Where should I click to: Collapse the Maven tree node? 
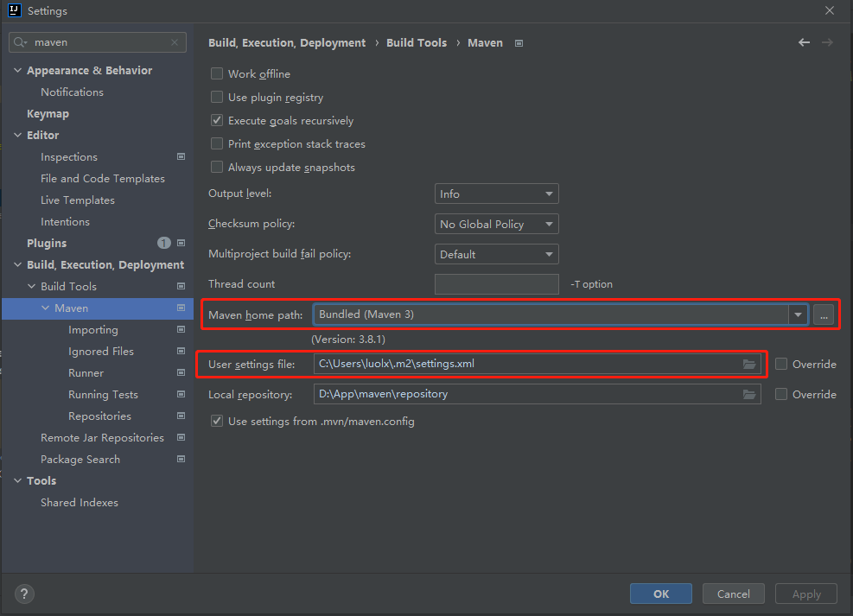point(46,308)
